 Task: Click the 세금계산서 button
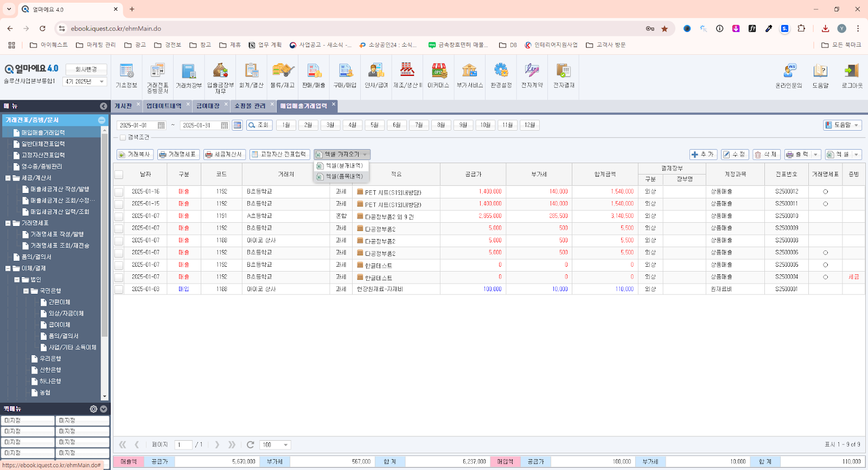(225, 154)
